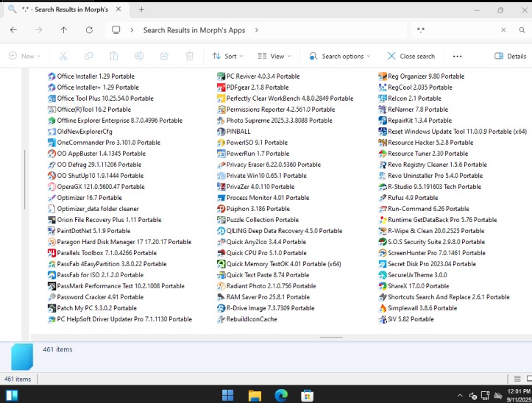532x403 pixels.
Task: Add a new Explorer tab
Action: coord(141,10)
